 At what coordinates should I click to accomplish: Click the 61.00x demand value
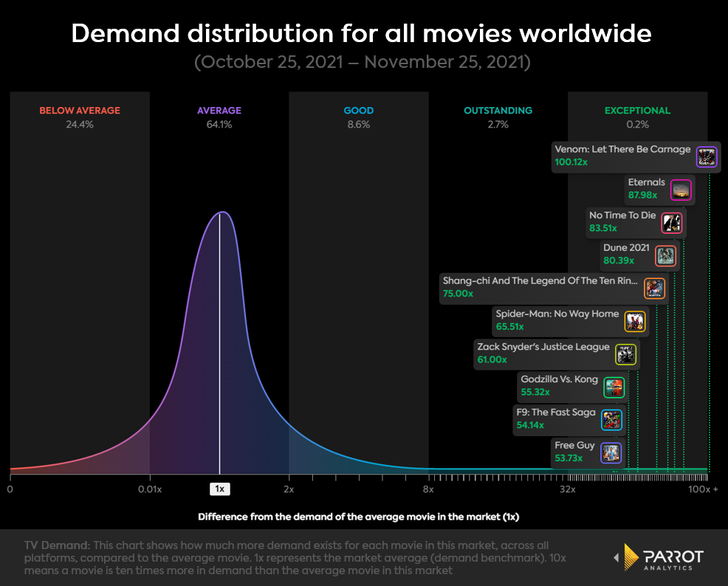[492, 359]
